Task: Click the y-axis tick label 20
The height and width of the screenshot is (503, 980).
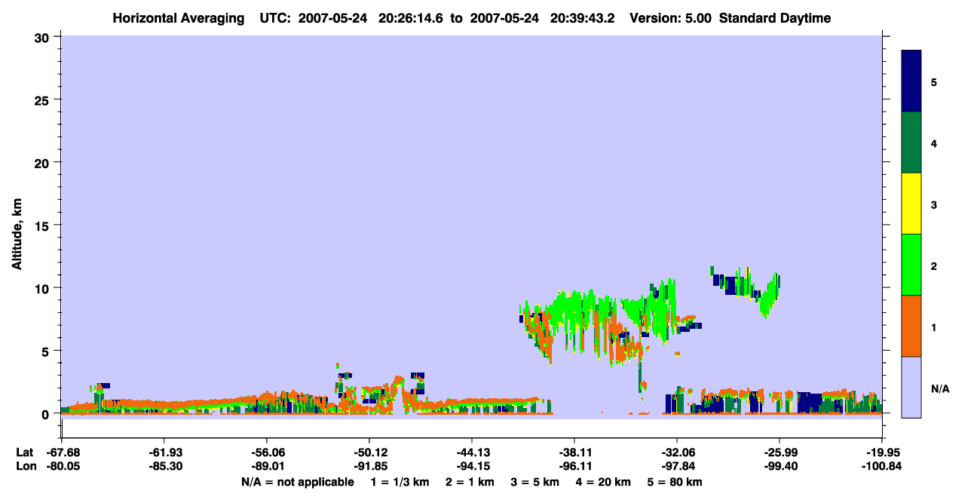Action: coord(44,162)
